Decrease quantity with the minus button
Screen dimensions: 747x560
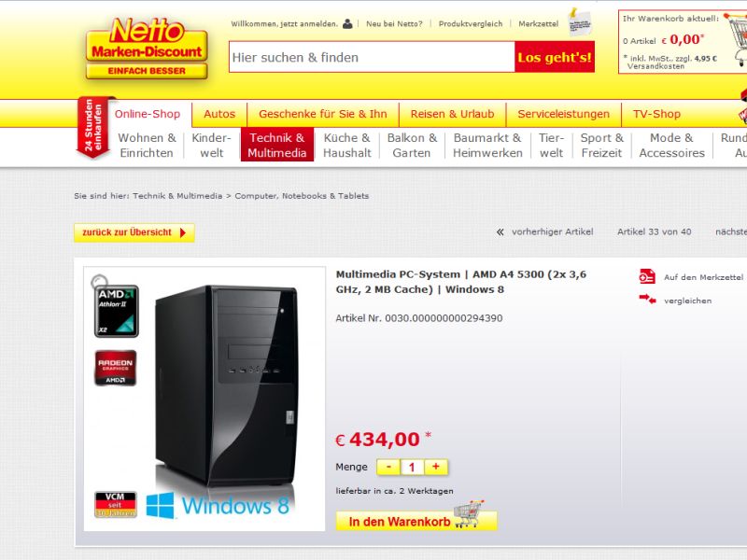tap(388, 468)
